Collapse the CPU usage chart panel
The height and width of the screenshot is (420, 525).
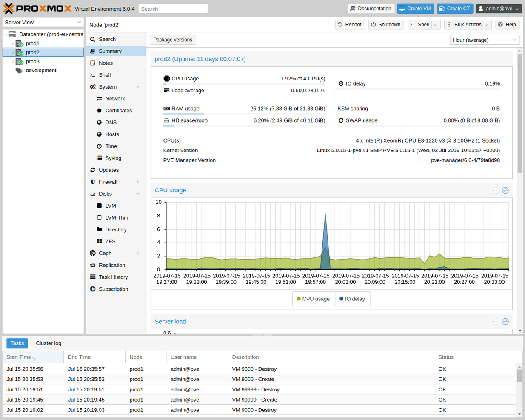[496, 190]
